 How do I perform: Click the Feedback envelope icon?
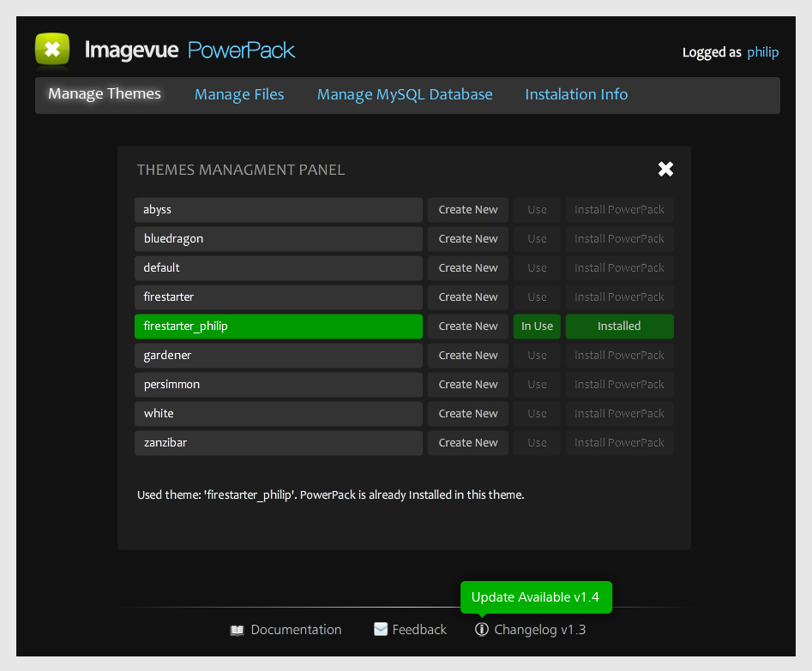pos(381,629)
